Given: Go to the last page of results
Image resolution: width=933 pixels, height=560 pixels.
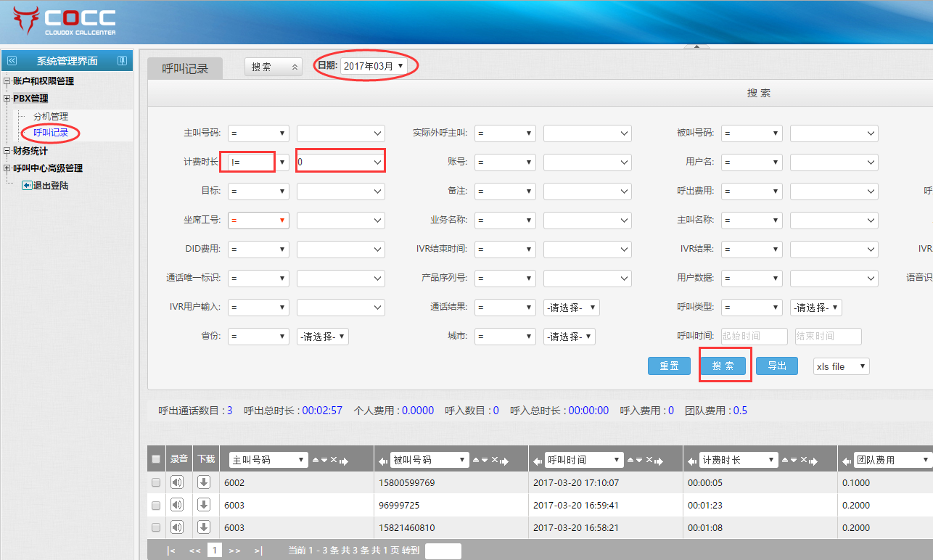Looking at the screenshot, I should point(258,551).
